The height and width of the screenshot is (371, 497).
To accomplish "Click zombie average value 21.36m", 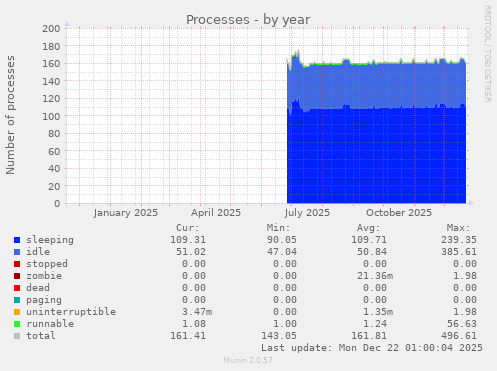I will coord(375,276).
